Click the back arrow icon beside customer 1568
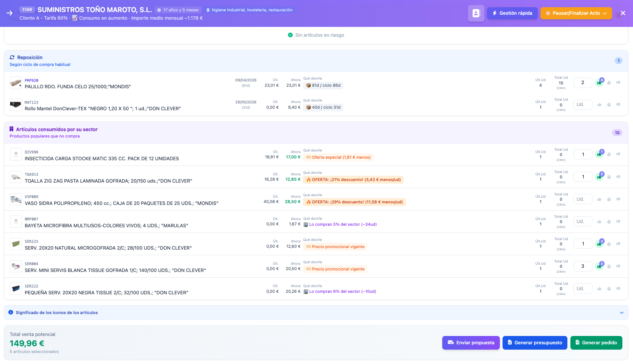The width and height of the screenshot is (633, 364). click(10, 13)
